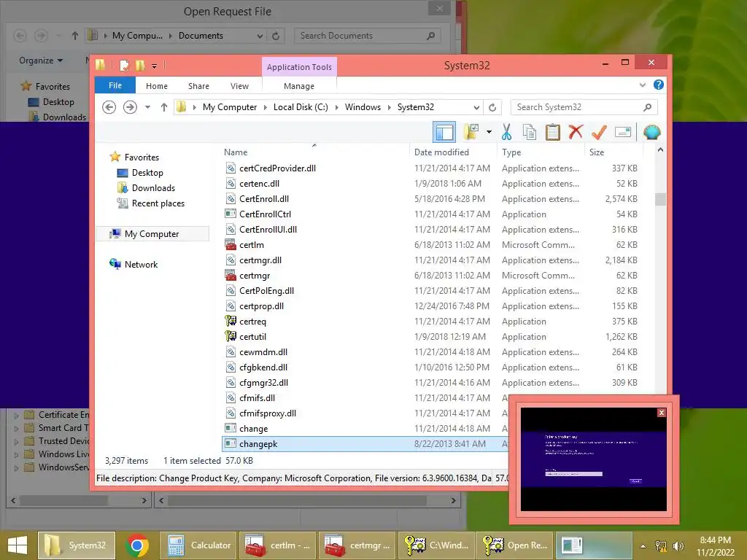Viewport: 747px width, 560px height.
Task: Select Recent places in navigation pane
Action: click(x=158, y=203)
